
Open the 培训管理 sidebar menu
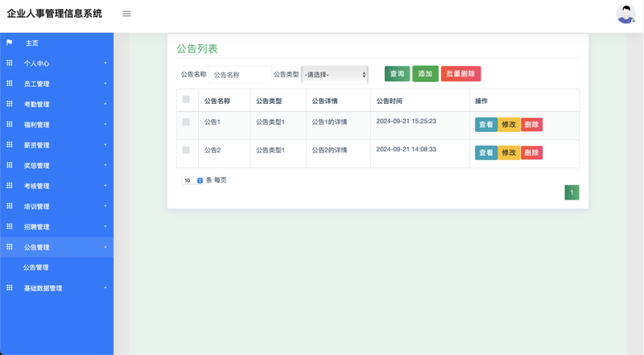[x=56, y=206]
